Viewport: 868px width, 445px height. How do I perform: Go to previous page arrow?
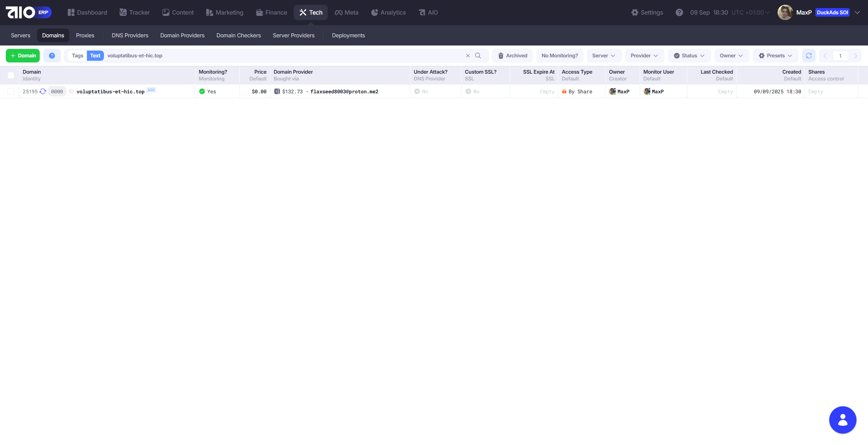tap(825, 56)
